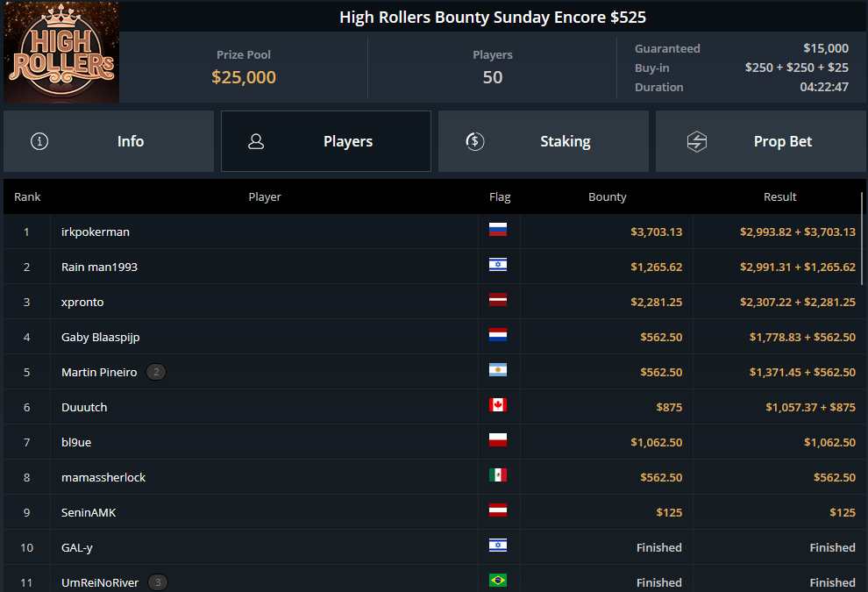Click the Mexican flag for mamassherlock
The width and height of the screenshot is (868, 592).
(x=498, y=475)
